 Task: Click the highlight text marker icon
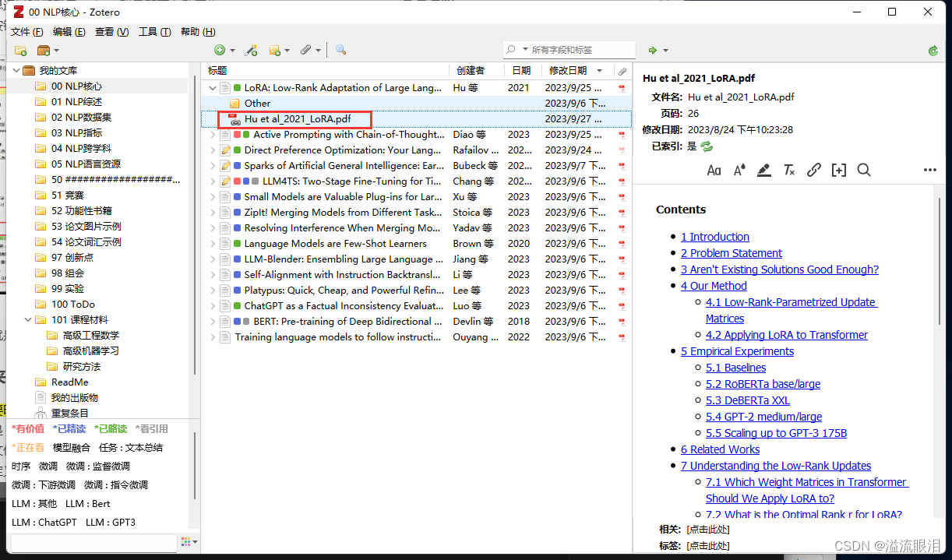click(x=764, y=170)
